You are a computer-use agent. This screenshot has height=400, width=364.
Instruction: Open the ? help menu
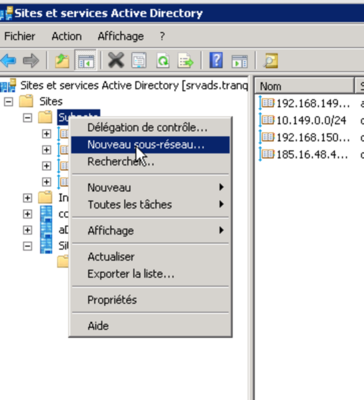coord(162,36)
